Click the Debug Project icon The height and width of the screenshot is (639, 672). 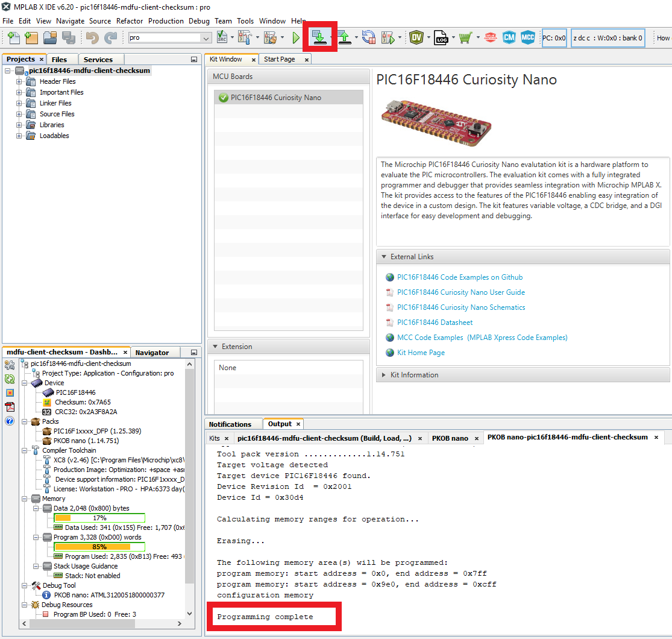coord(388,38)
